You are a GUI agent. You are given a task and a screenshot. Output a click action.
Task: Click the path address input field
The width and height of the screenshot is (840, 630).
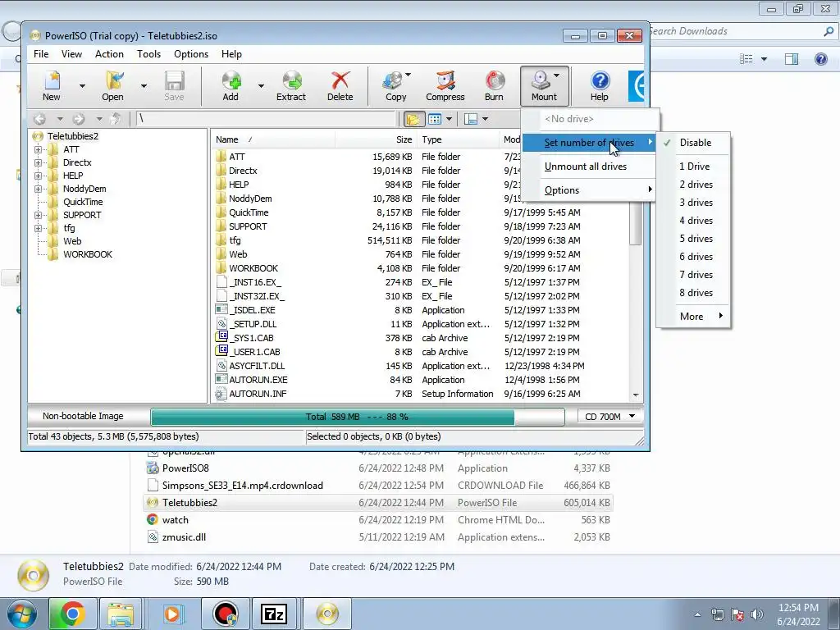[x=266, y=119]
